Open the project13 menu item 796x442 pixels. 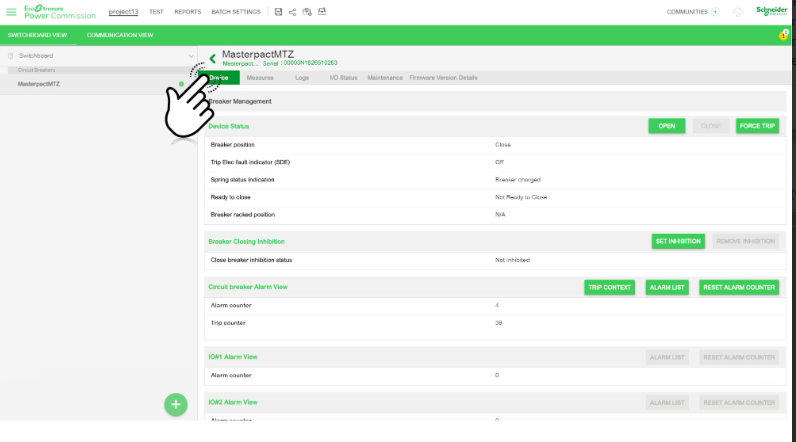click(123, 12)
